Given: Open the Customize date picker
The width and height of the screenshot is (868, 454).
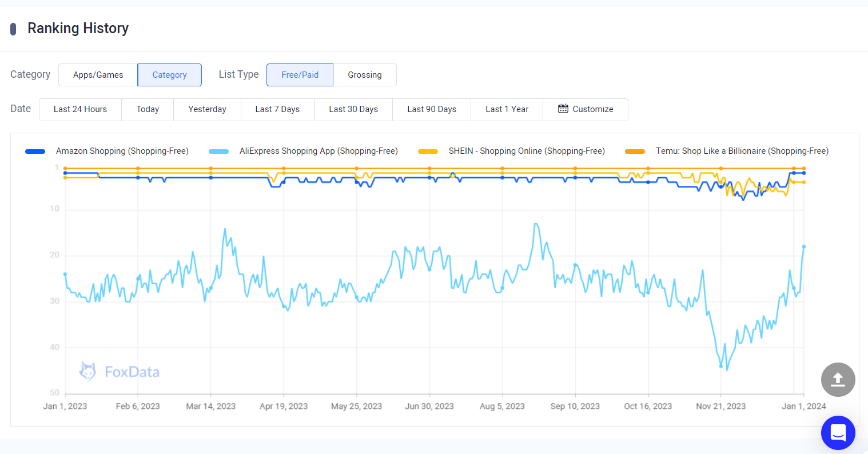Looking at the screenshot, I should [586, 109].
